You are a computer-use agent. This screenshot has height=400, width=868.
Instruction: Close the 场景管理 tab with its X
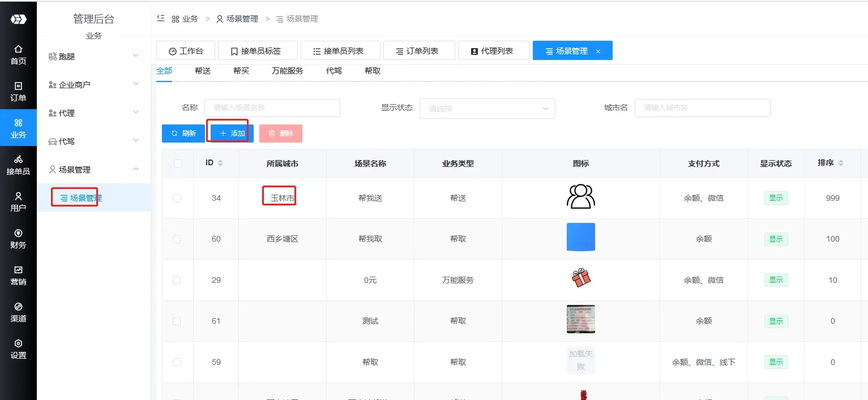tap(598, 51)
